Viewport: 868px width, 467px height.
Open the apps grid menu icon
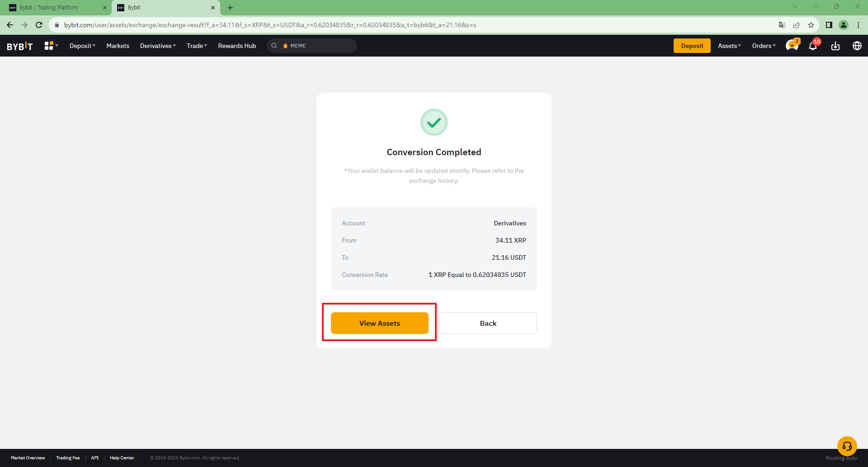[x=49, y=46]
